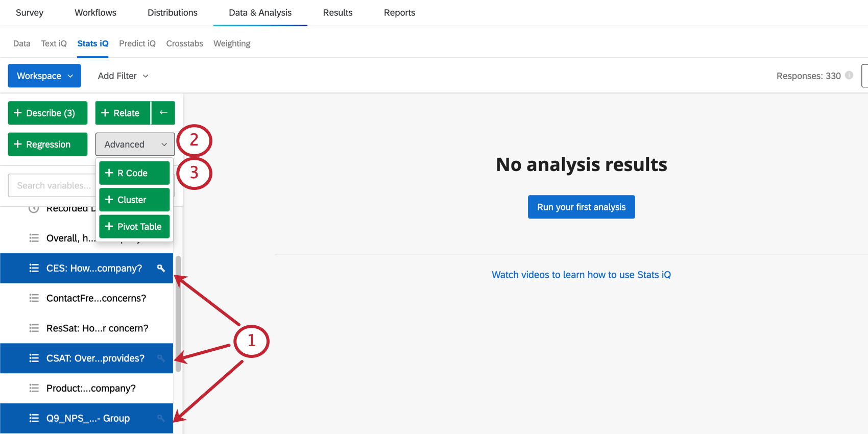The width and height of the screenshot is (868, 434).
Task: Switch to the Crosstabs tab
Action: click(x=184, y=43)
